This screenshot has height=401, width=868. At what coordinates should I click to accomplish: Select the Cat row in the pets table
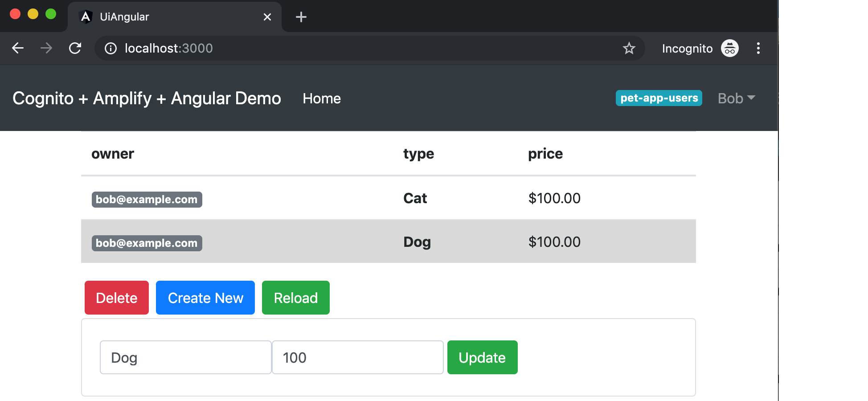click(388, 198)
